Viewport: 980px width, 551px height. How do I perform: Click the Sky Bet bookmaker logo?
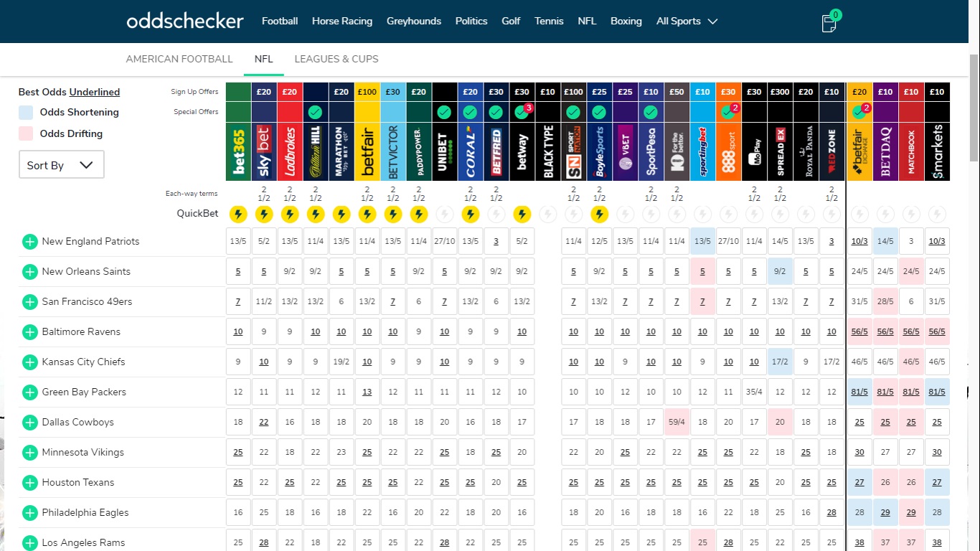click(x=264, y=152)
